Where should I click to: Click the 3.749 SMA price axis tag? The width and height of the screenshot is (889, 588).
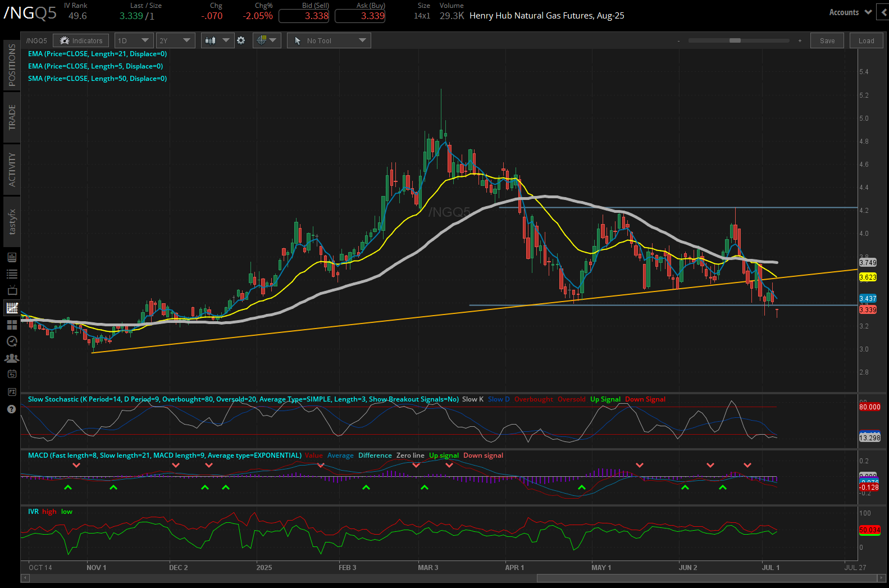click(x=868, y=262)
